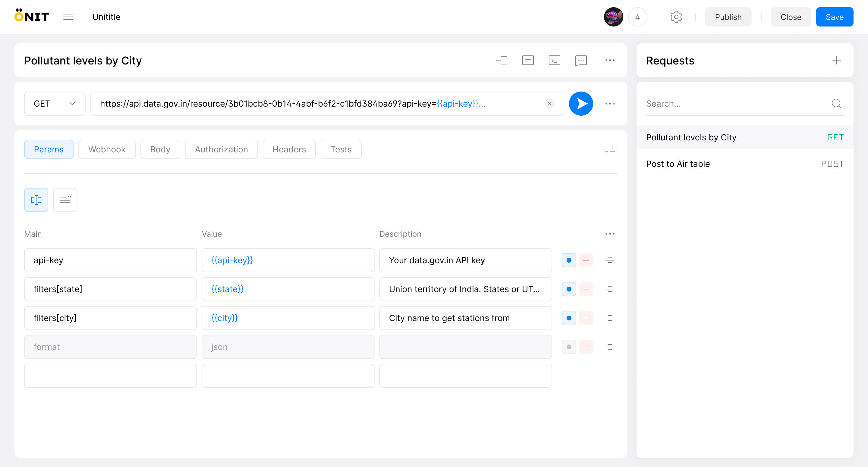The width and height of the screenshot is (868, 471).
Task: Disable the api-key parameter toggle
Action: point(569,260)
